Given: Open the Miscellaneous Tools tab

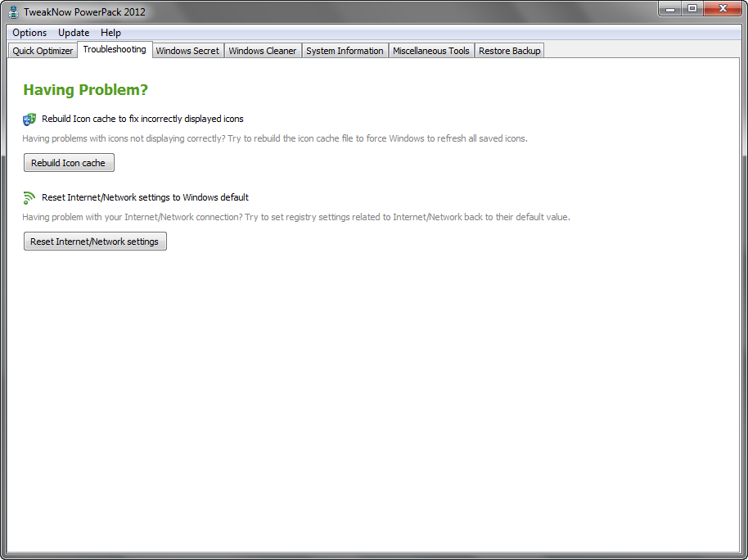Looking at the screenshot, I should coord(431,51).
